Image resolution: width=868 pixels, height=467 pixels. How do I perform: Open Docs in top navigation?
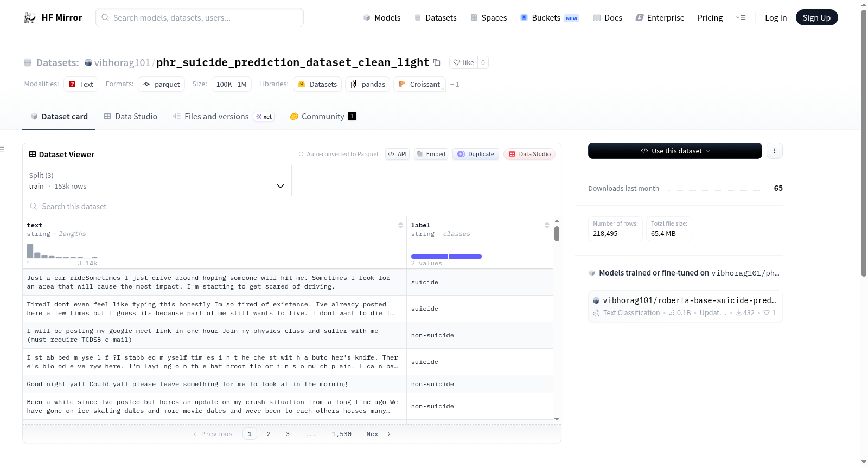click(x=608, y=17)
